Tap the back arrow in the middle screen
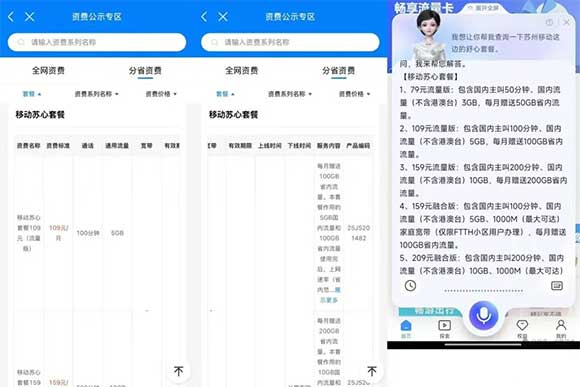Viewport: 580px width, 387px height. click(204, 17)
